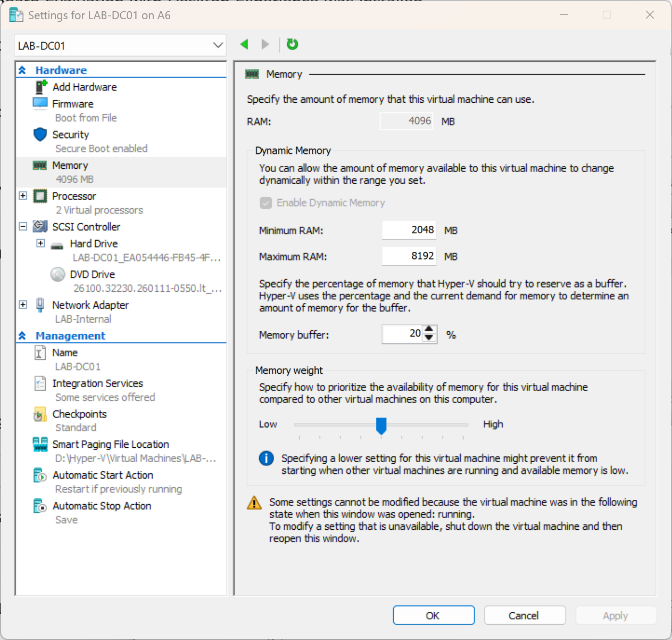Expand the Processor tree node
Image resolution: width=672 pixels, height=640 pixels.
(23, 195)
